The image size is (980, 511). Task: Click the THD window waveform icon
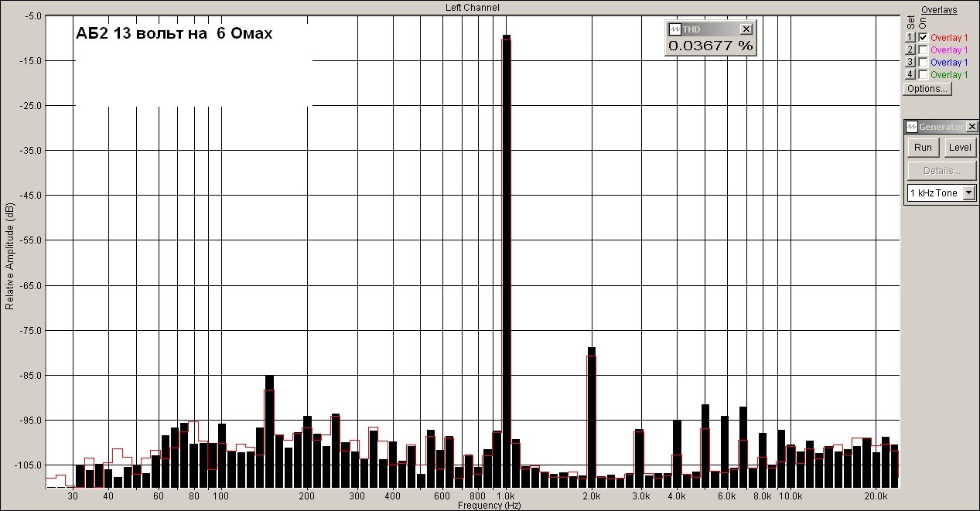pos(674,29)
